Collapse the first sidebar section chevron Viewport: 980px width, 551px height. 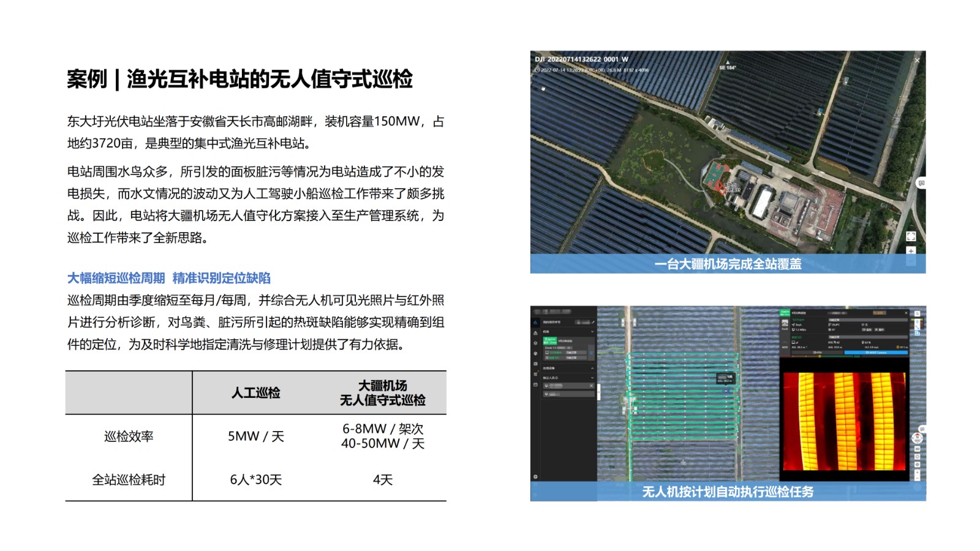(592, 331)
